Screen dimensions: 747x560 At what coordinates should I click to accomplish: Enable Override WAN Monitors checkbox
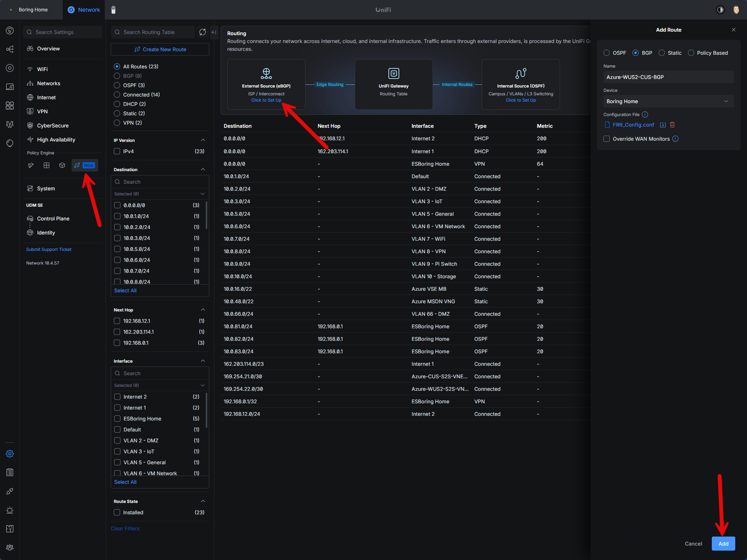click(x=607, y=139)
